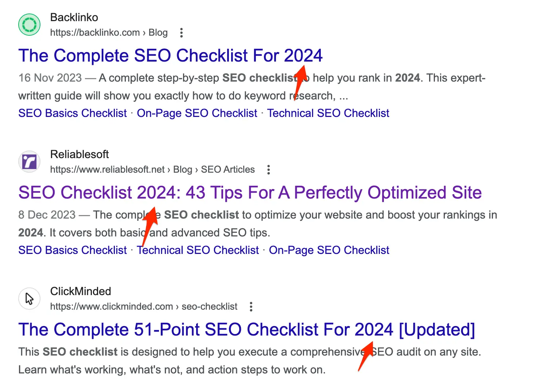Open Reliablesoft's "On-Page SEO Checklist" sitelink
This screenshot has width=533, height=392.
point(329,250)
